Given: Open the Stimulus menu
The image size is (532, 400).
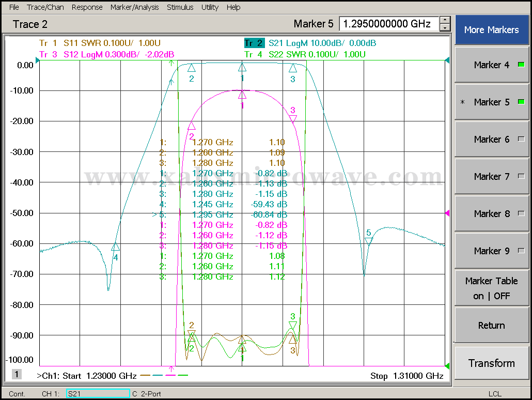Looking at the screenshot, I should [180, 7].
